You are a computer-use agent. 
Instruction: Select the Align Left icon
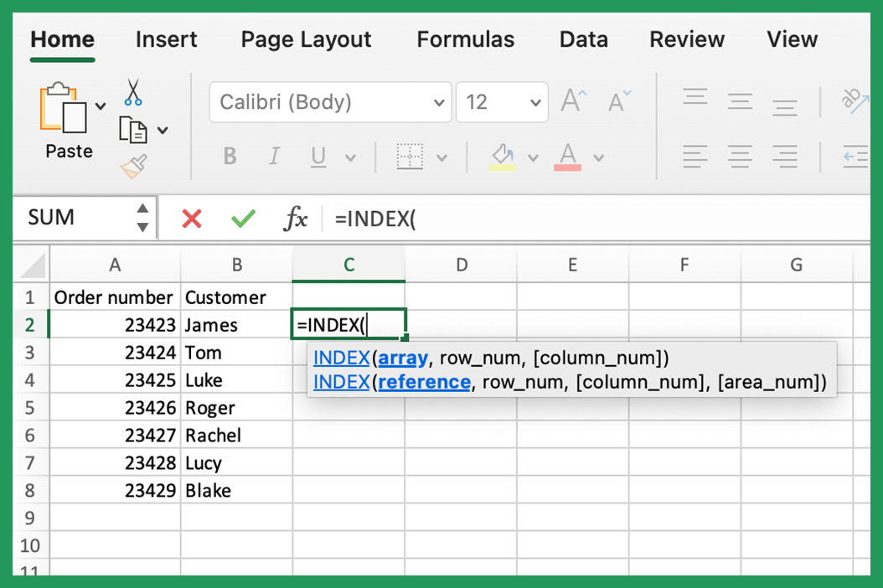tap(695, 157)
